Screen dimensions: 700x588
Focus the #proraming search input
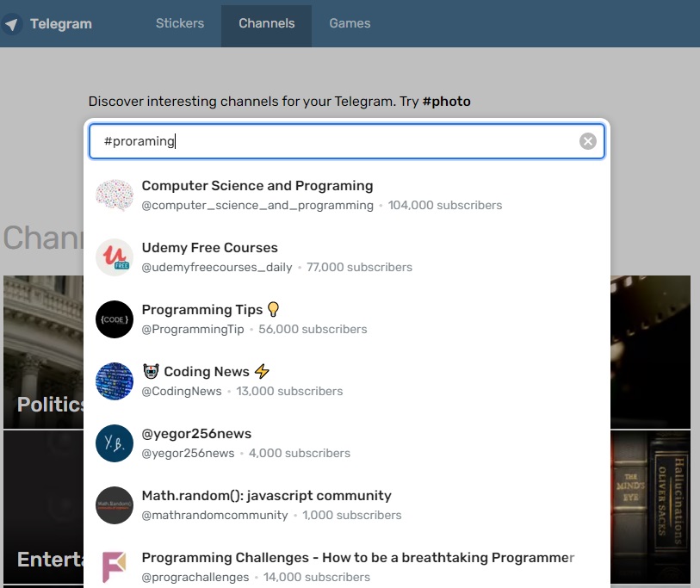pyautogui.click(x=347, y=141)
